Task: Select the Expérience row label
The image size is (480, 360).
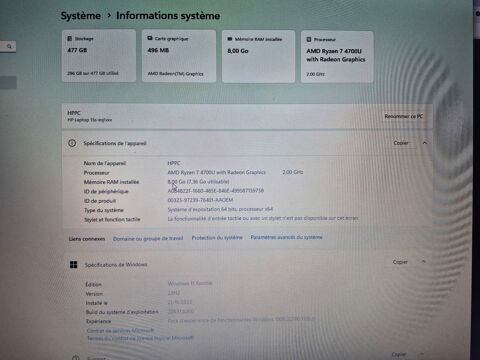Action: click(98, 321)
